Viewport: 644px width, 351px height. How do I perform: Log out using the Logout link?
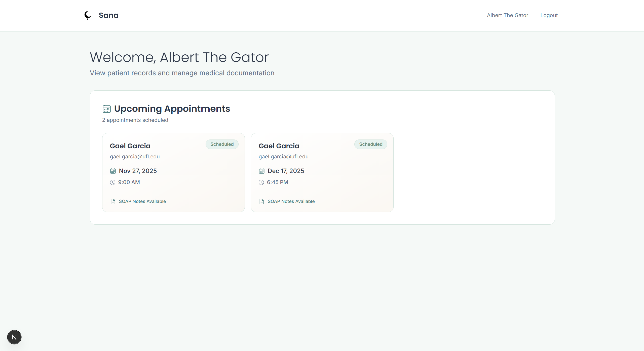[x=549, y=15]
